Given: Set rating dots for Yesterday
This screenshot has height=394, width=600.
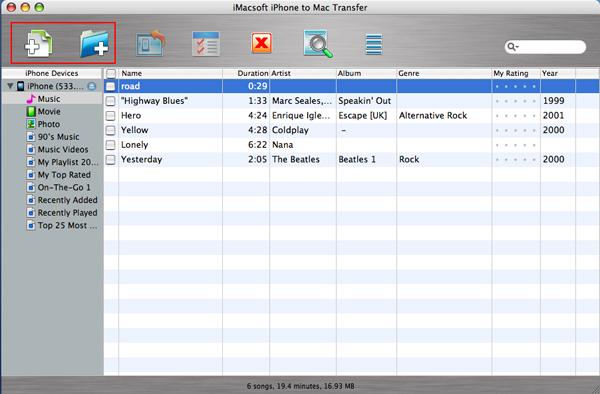Looking at the screenshot, I should click(515, 160).
